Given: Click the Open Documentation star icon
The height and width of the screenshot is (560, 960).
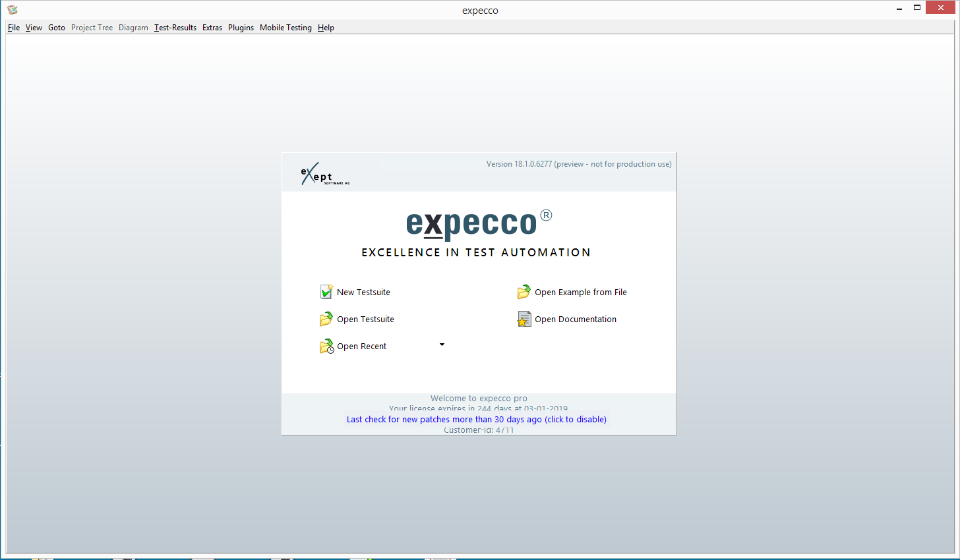Looking at the screenshot, I should pyautogui.click(x=524, y=320).
